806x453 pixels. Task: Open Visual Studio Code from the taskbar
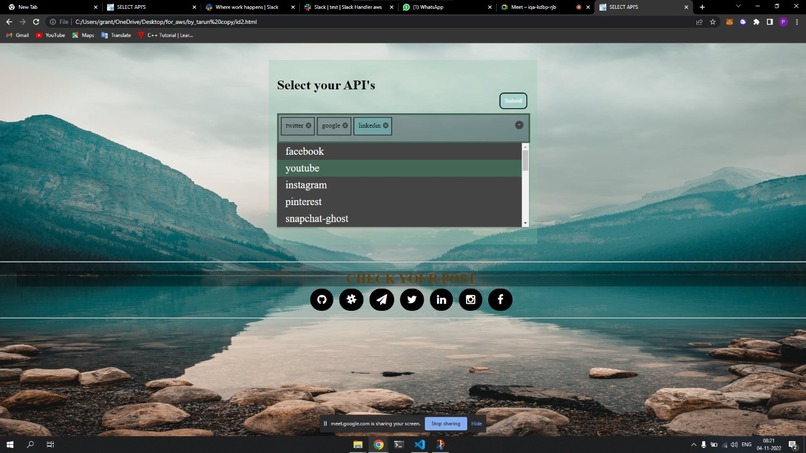pyautogui.click(x=419, y=445)
